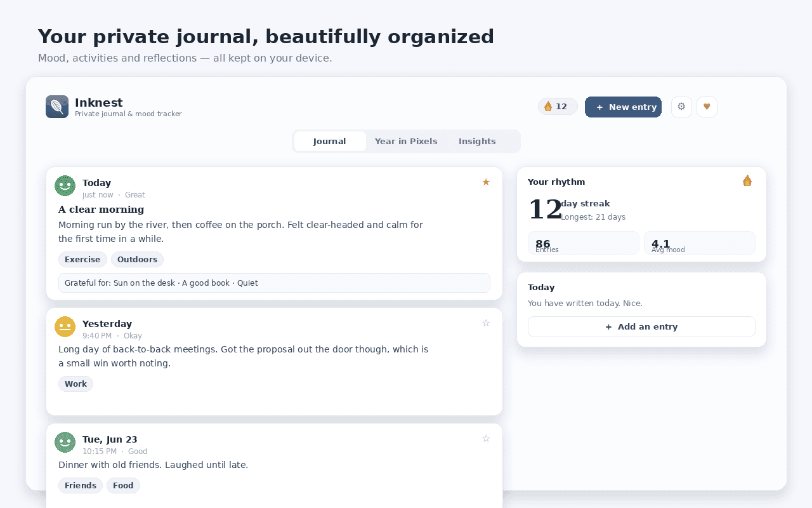The image size is (812, 508).
Task: Click the flame icon in Your rhythm card
Action: 747,181
